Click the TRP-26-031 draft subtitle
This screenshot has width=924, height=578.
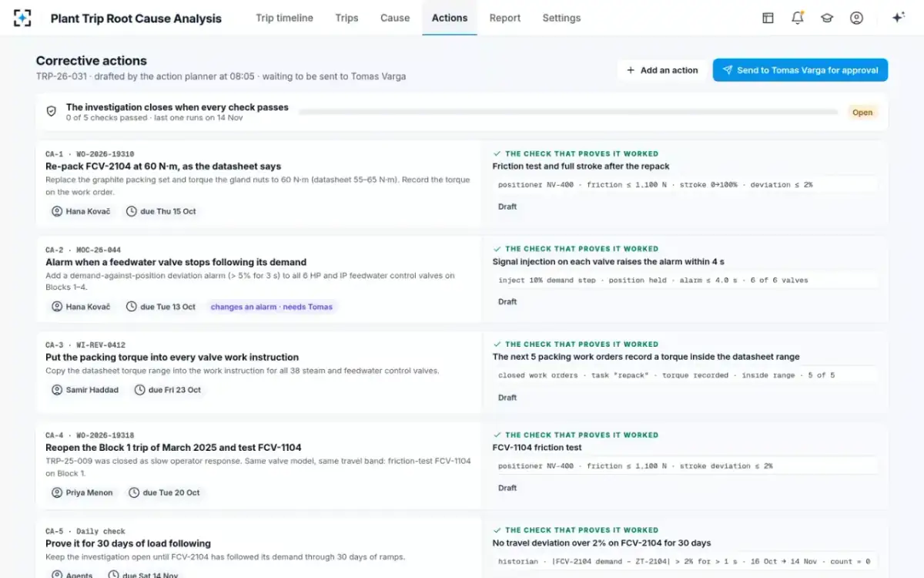point(221,76)
